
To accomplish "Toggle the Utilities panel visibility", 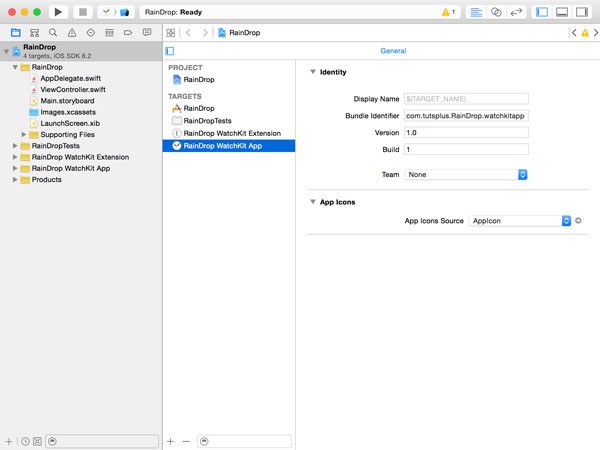I will (x=582, y=12).
